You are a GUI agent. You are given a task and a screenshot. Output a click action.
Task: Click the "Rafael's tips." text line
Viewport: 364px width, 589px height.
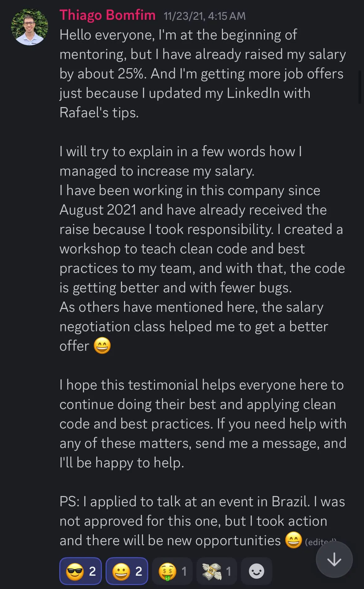tap(99, 113)
